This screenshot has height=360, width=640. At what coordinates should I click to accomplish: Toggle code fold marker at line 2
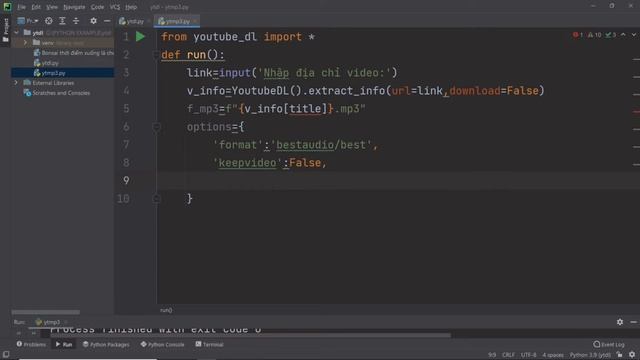tap(156, 54)
